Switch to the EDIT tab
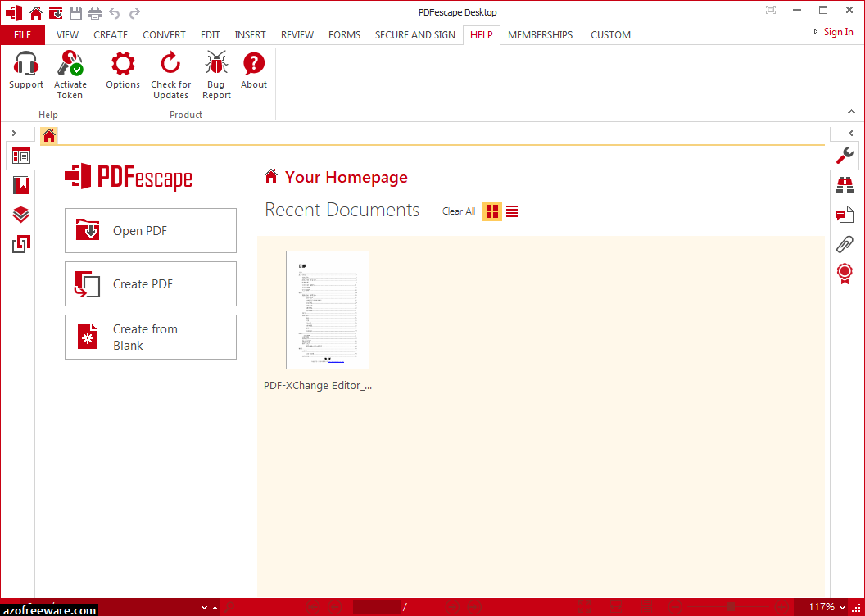The image size is (865, 616). tap(211, 34)
